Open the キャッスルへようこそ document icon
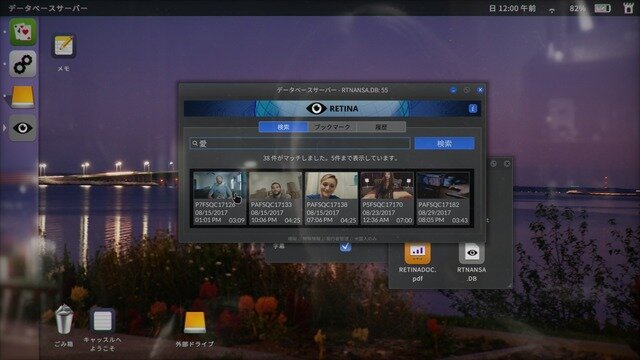 [102, 329]
